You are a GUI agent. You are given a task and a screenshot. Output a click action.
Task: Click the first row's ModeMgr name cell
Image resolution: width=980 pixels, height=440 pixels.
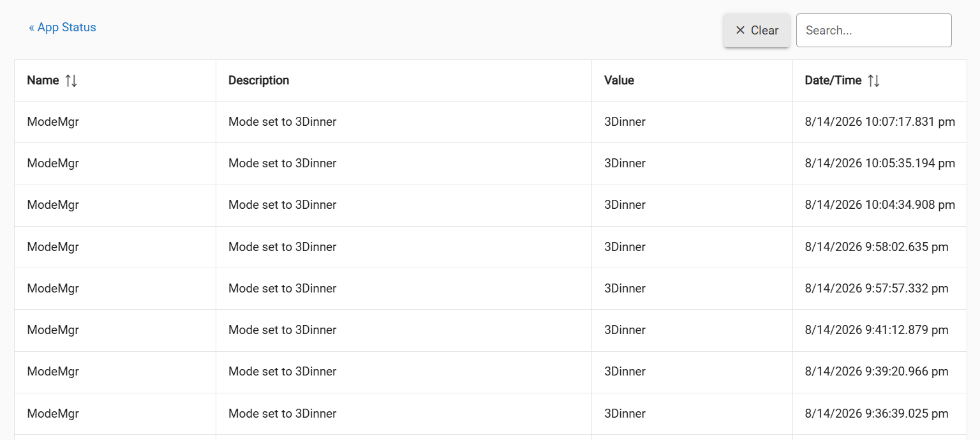tap(115, 122)
